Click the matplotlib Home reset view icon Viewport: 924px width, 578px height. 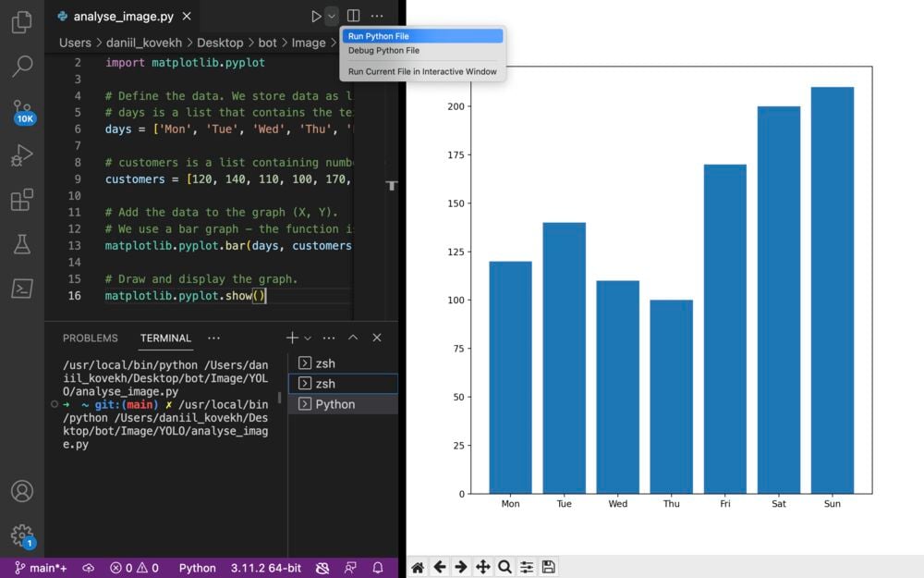click(418, 567)
